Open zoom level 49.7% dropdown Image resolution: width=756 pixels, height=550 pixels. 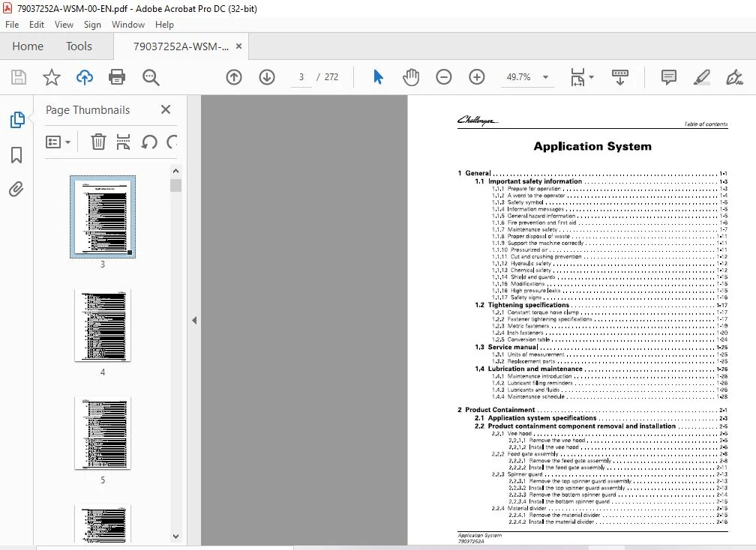point(546,77)
